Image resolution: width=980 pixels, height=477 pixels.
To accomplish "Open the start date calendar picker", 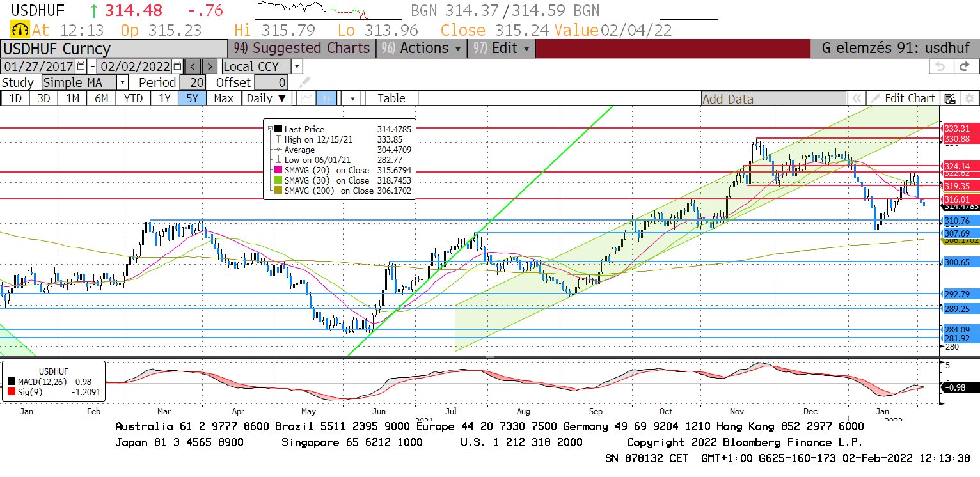I will click(81, 66).
